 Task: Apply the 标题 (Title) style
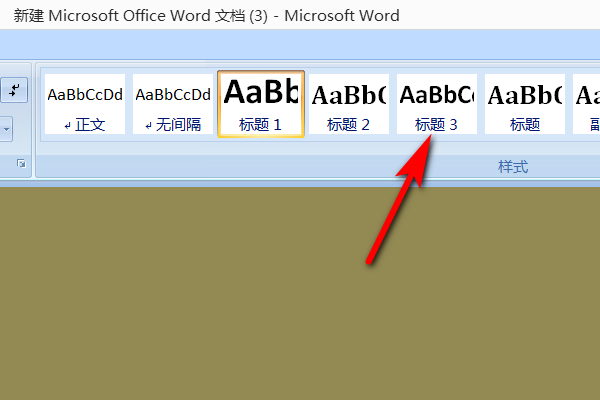point(525,104)
